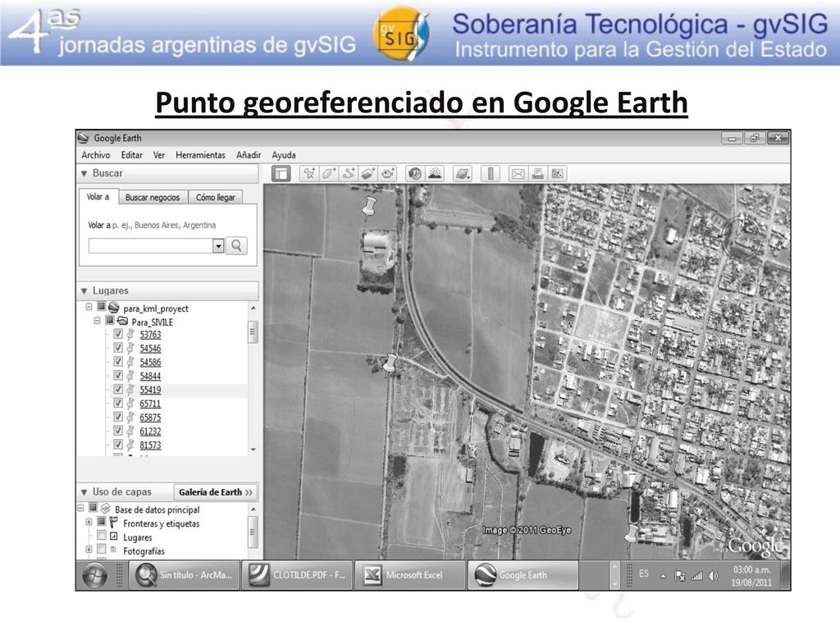Click the search magnifier button
Viewport: 840px width, 630px height.
(x=236, y=246)
